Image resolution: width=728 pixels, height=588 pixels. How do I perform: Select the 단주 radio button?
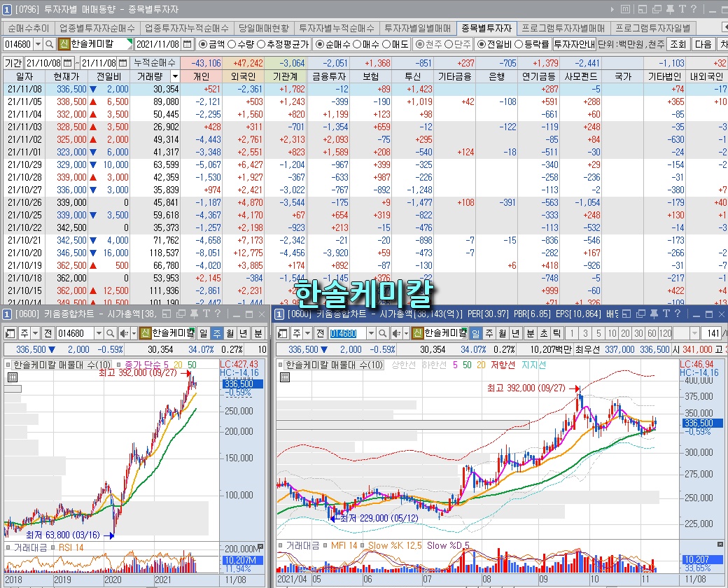tap(449, 45)
